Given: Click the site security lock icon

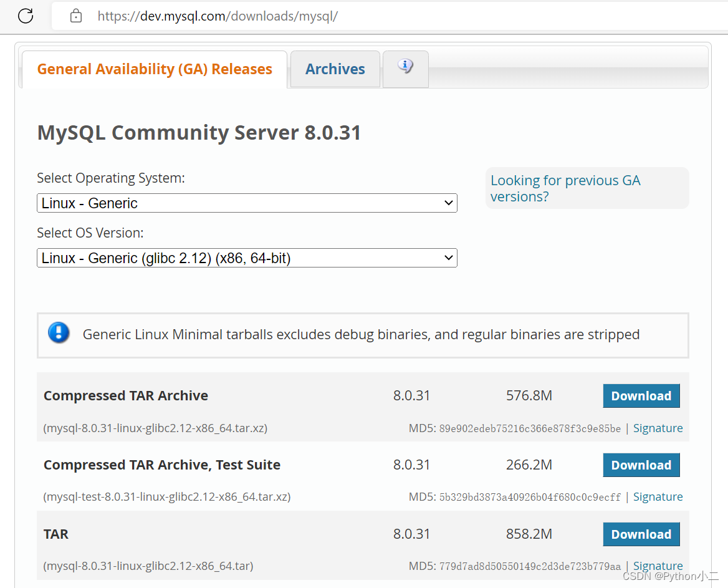Looking at the screenshot, I should coord(76,16).
